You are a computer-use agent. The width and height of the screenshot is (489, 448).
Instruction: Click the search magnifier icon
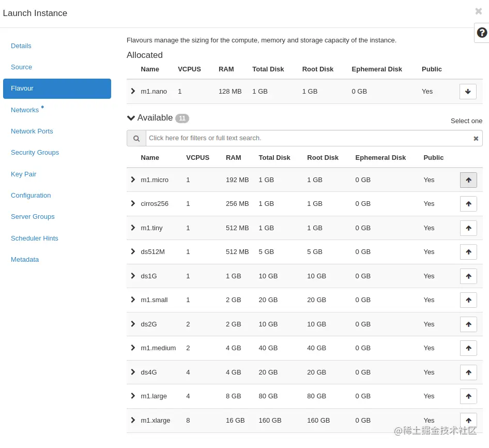(136, 138)
